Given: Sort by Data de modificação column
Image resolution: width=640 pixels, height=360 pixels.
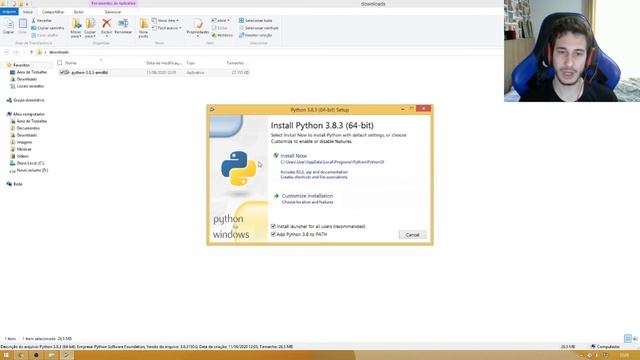Looking at the screenshot, I should pos(163,63).
